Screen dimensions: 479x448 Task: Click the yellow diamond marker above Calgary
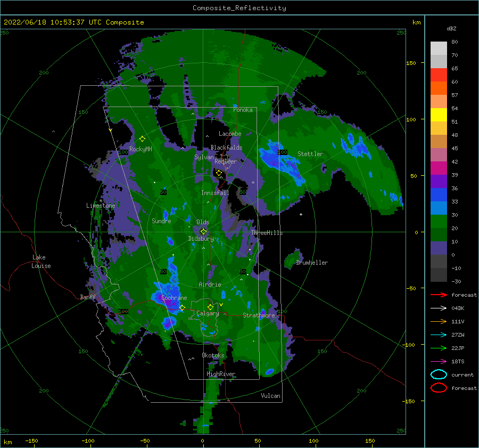(x=210, y=307)
